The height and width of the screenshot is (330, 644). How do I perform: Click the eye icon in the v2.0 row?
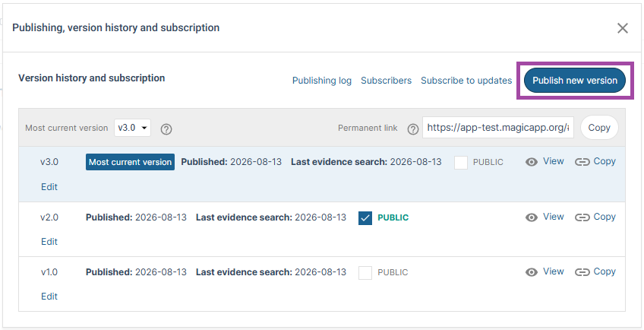532,217
